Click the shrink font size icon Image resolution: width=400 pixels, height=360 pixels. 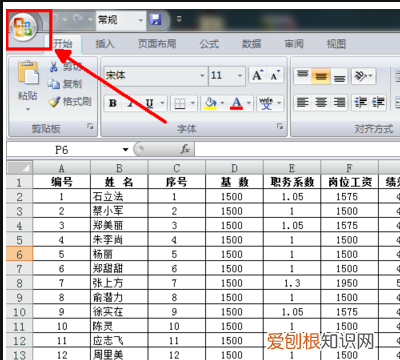(x=275, y=76)
